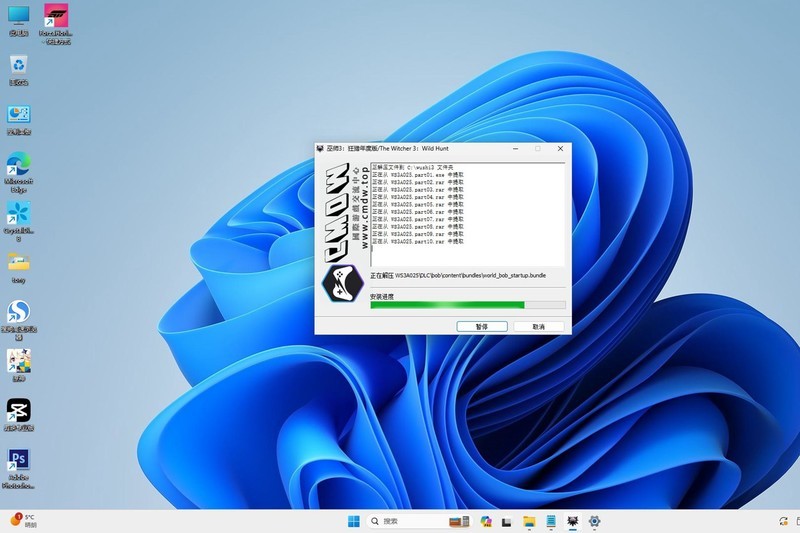Viewport: 800px width, 533px height.
Task: Open File Explorer from the taskbar
Action: (x=529, y=521)
